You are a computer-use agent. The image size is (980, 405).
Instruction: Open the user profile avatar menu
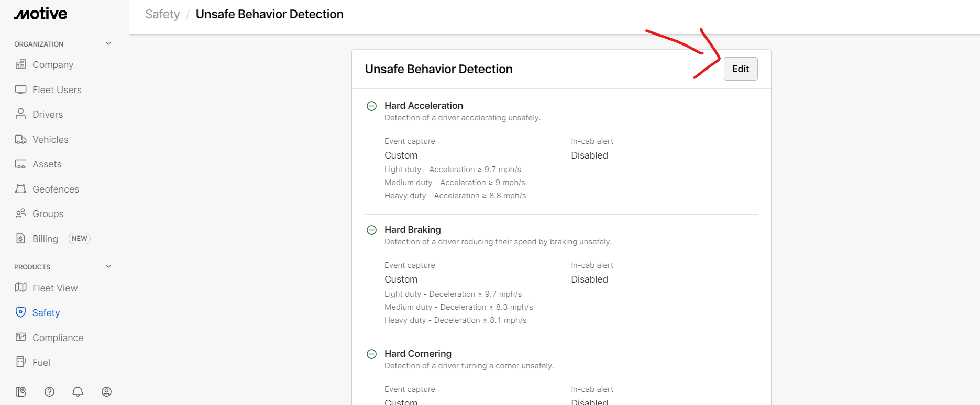coord(106,391)
